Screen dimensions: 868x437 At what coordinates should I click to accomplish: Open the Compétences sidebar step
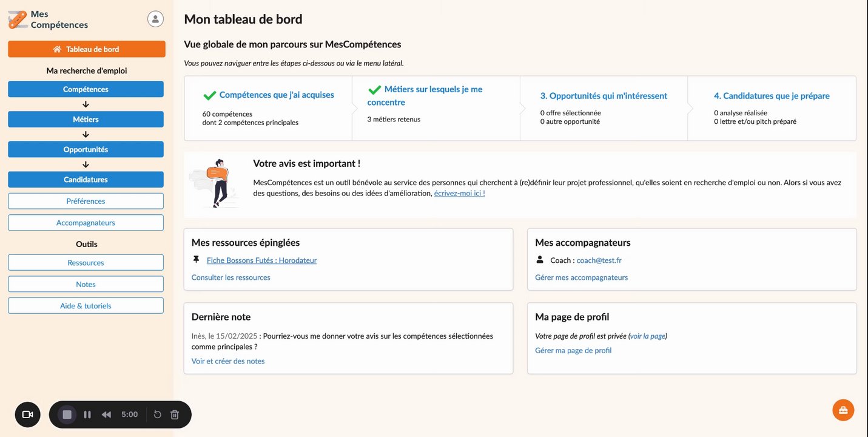pyautogui.click(x=86, y=89)
